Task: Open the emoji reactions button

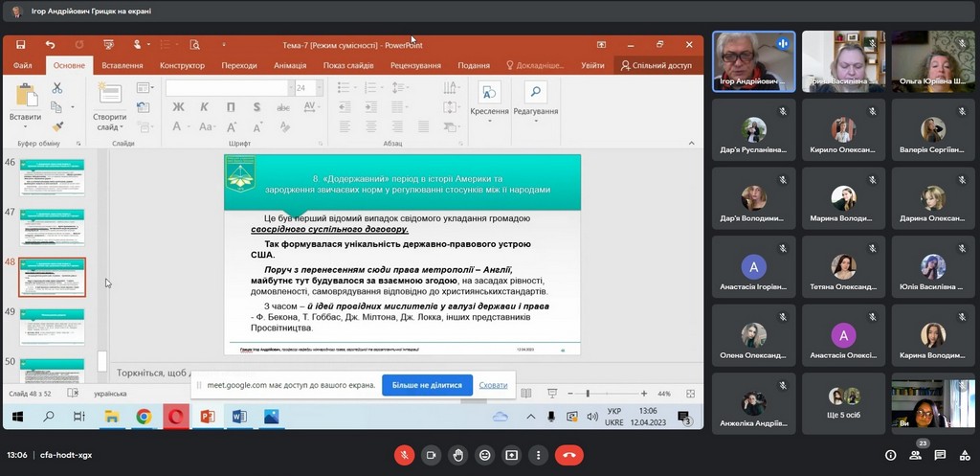Action: tap(485, 455)
